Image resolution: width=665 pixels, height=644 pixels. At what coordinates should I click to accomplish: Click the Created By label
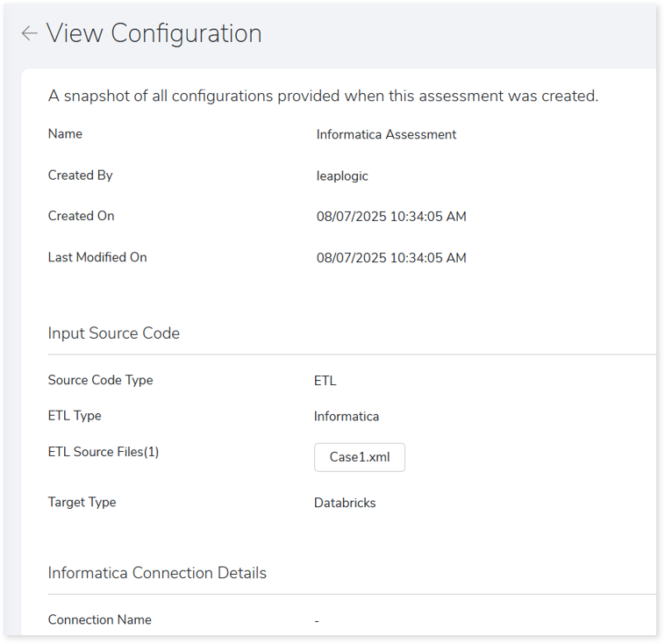coord(80,175)
